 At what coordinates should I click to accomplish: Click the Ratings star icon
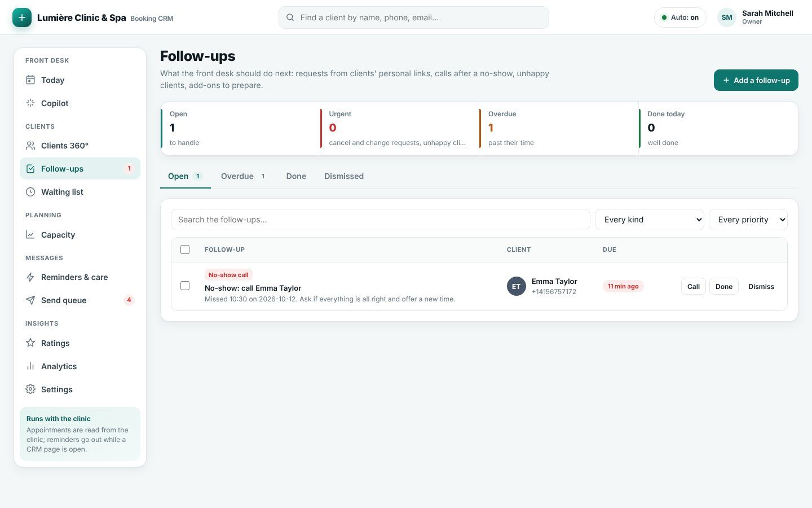pyautogui.click(x=30, y=343)
